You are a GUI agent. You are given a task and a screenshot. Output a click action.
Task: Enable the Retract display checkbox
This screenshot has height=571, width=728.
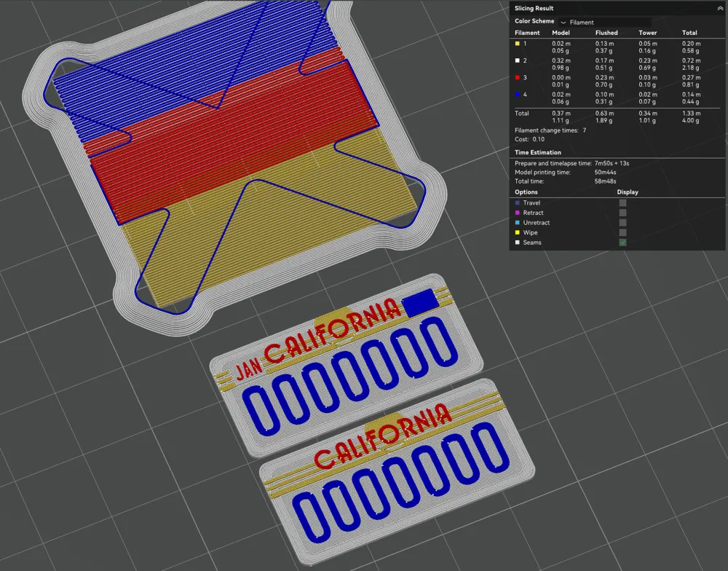click(x=622, y=213)
